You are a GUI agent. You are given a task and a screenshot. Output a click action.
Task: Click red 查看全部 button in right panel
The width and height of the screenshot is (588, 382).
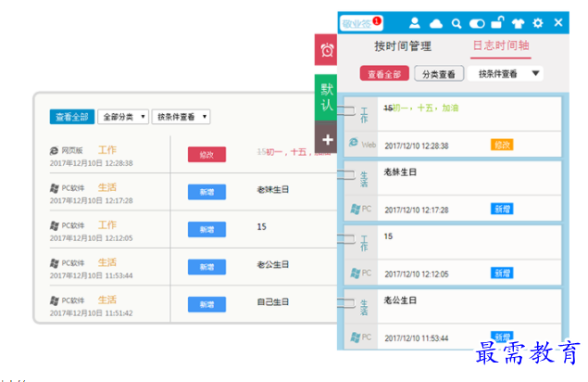point(384,73)
